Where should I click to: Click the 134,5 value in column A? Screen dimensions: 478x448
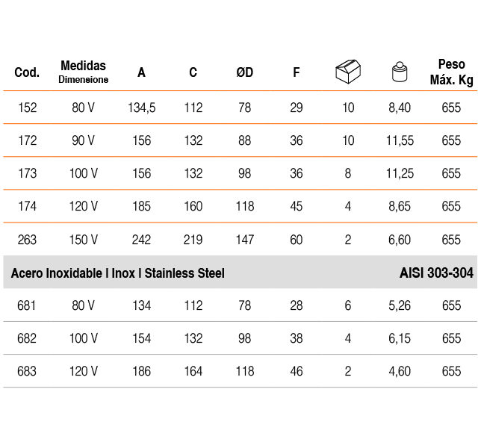click(x=142, y=108)
